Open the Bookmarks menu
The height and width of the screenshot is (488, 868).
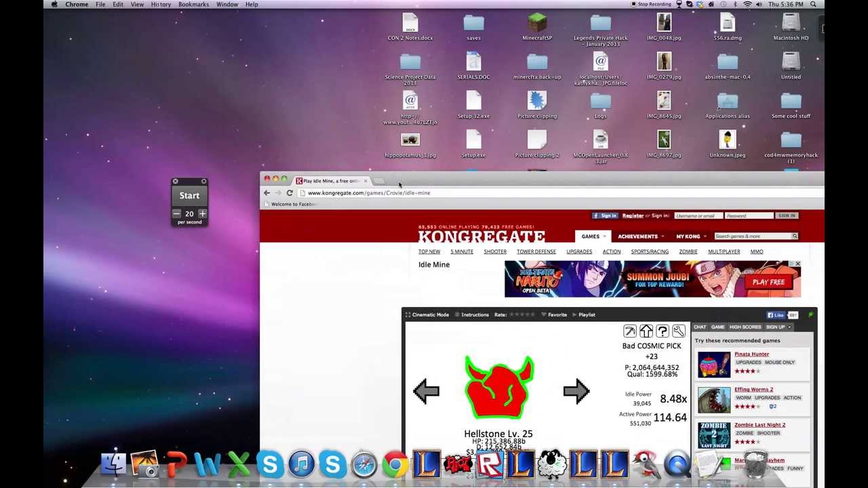pos(193,4)
